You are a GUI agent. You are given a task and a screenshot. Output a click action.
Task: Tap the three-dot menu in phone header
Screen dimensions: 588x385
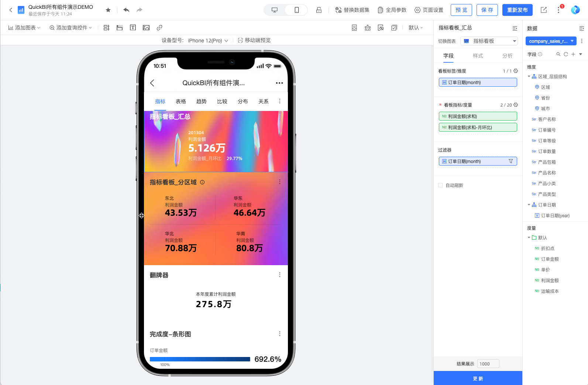pyautogui.click(x=279, y=83)
